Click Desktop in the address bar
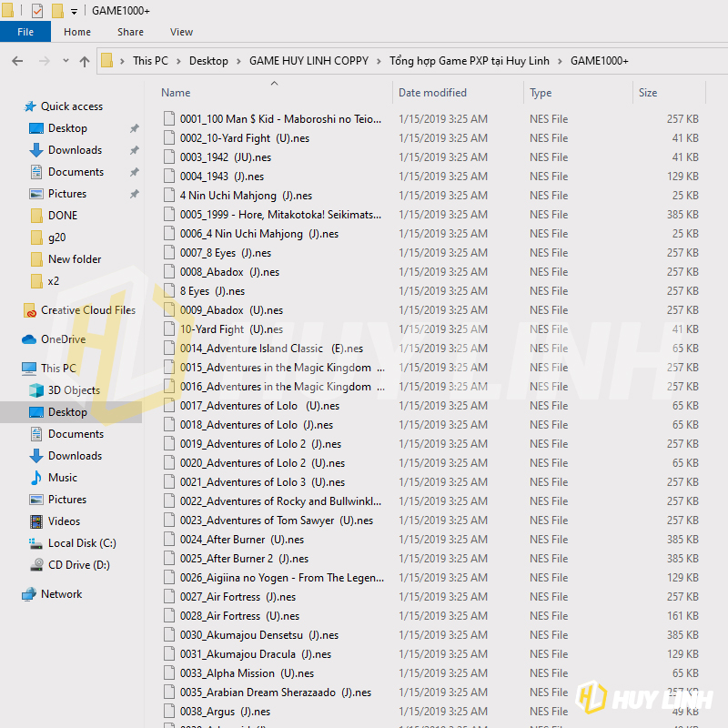 tap(208, 61)
